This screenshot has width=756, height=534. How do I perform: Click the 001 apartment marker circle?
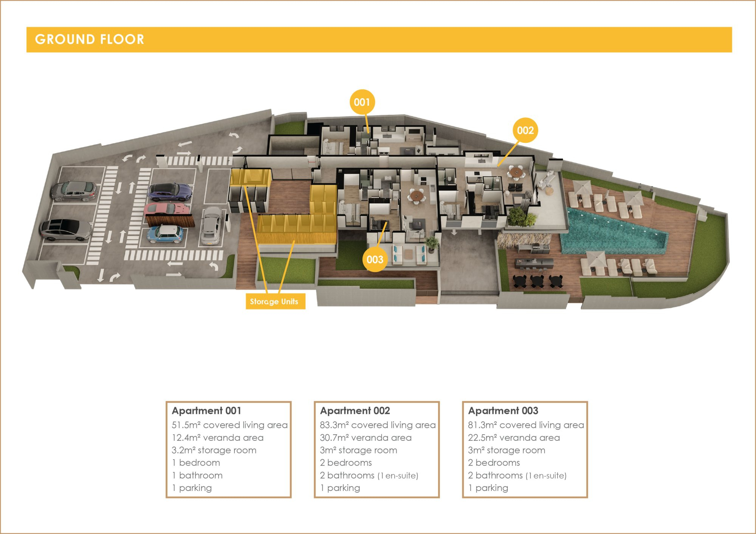click(x=362, y=102)
